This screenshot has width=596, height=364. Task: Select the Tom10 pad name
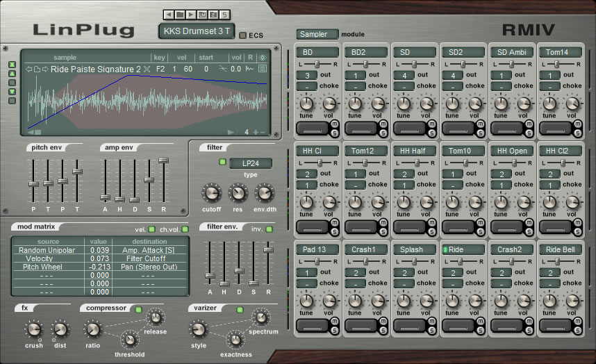(x=463, y=151)
